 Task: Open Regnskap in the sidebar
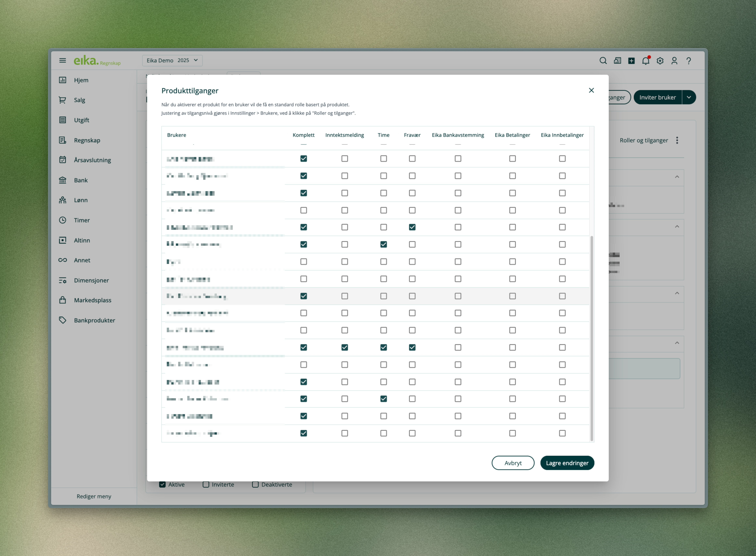tap(87, 140)
